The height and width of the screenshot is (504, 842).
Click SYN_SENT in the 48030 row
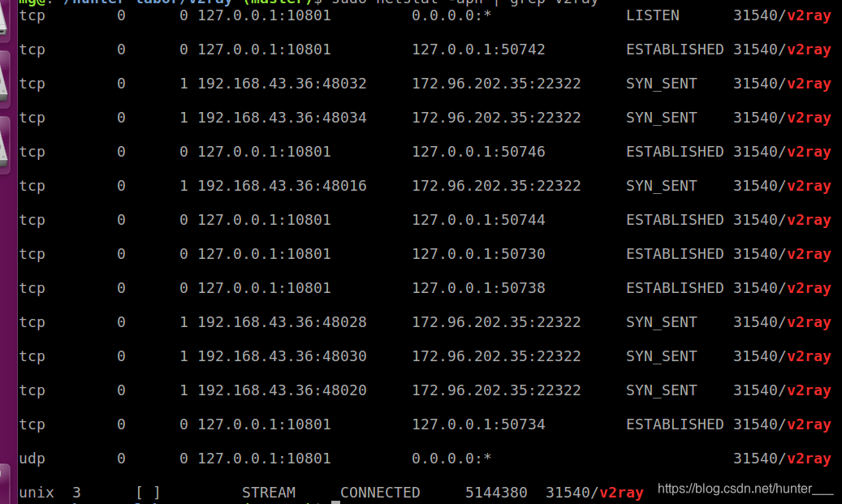click(x=662, y=356)
